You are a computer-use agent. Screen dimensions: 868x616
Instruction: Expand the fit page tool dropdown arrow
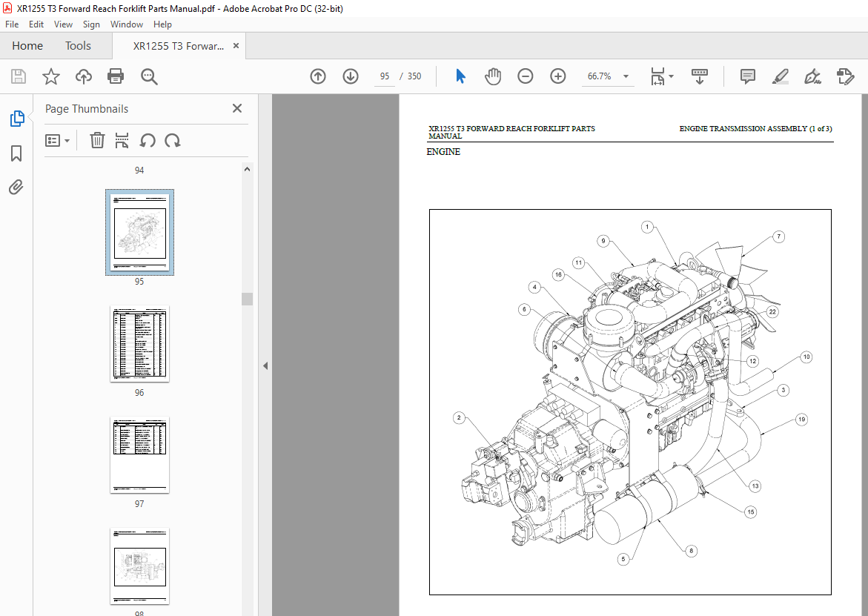672,76
